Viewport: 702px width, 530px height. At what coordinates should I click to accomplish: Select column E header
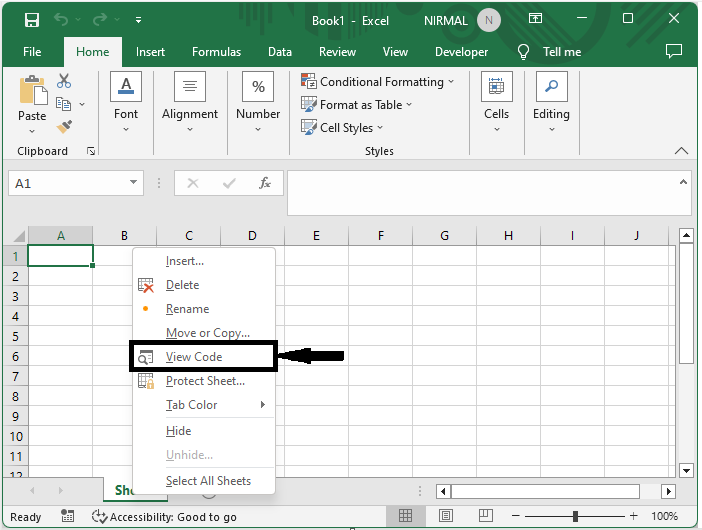(x=317, y=235)
